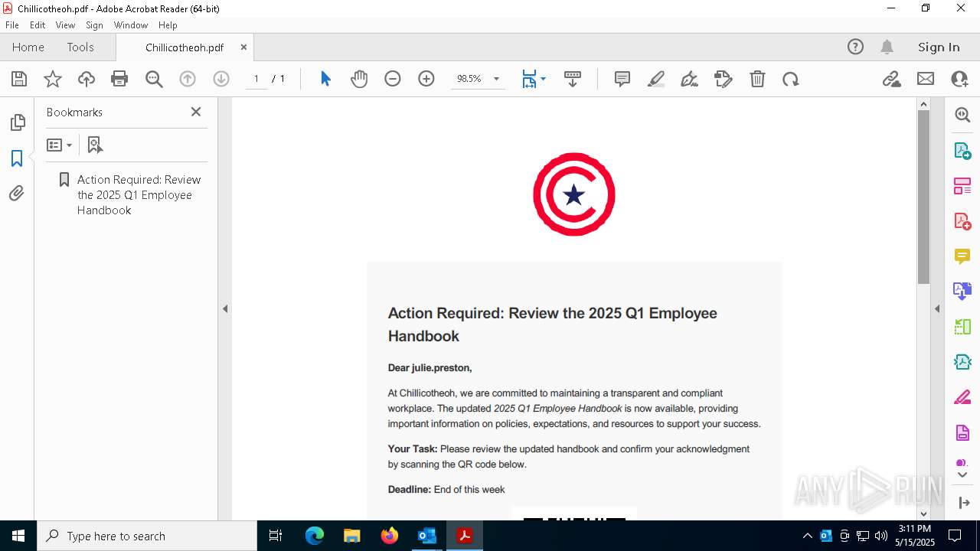The height and width of the screenshot is (551, 980).
Task: Open the Fill & Sign tool in right pane
Action: [962, 398]
